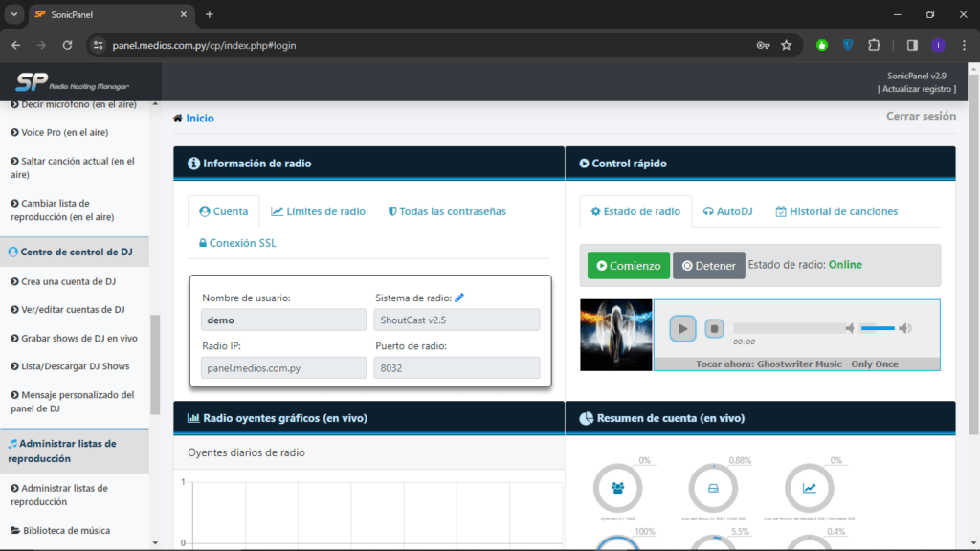980x551 pixels.
Task: Expand the Administrar listas de reproducción header
Action: pos(75,452)
